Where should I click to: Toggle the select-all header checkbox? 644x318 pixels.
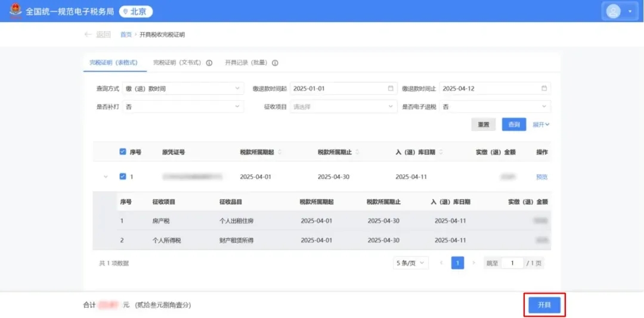pyautogui.click(x=123, y=152)
